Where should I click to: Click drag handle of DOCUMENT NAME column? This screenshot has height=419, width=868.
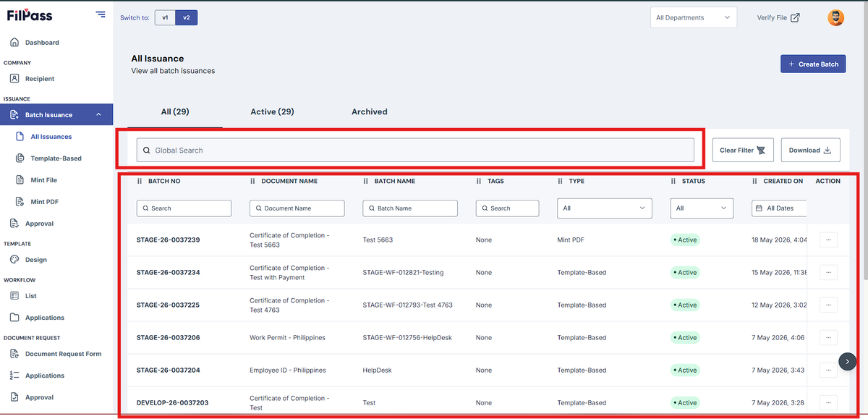click(252, 181)
